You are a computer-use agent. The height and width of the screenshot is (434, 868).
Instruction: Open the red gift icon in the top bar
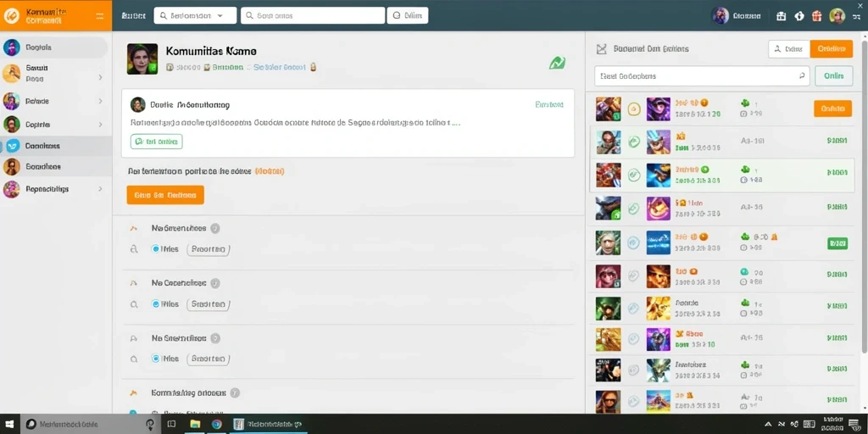coord(817,16)
